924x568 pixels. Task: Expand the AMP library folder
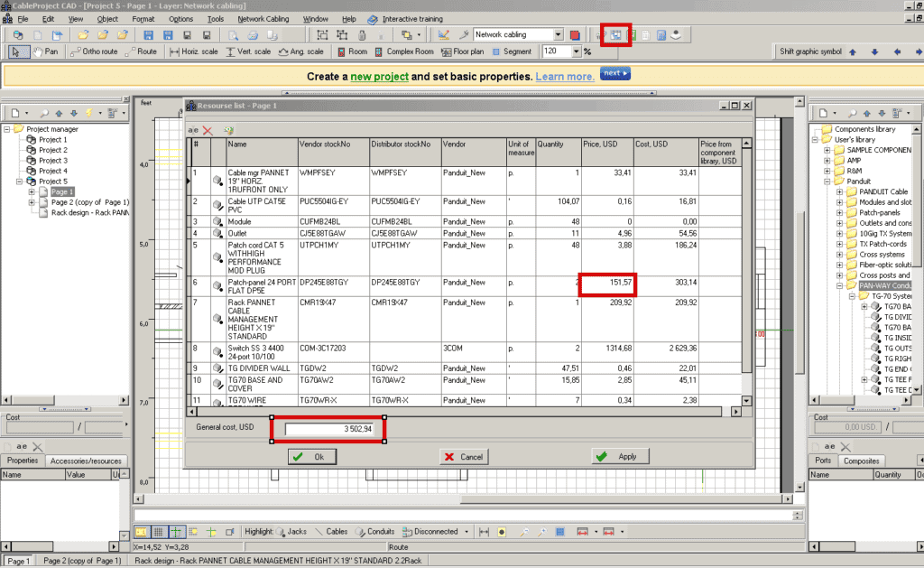point(827,160)
